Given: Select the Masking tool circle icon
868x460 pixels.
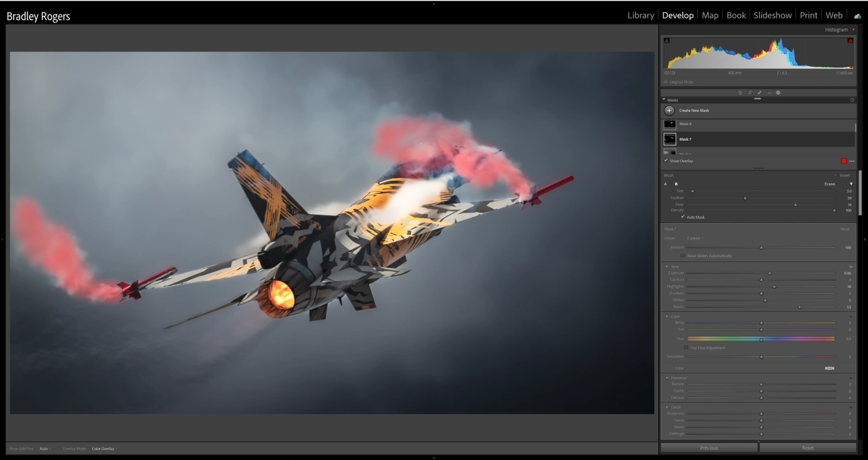Looking at the screenshot, I should 778,93.
